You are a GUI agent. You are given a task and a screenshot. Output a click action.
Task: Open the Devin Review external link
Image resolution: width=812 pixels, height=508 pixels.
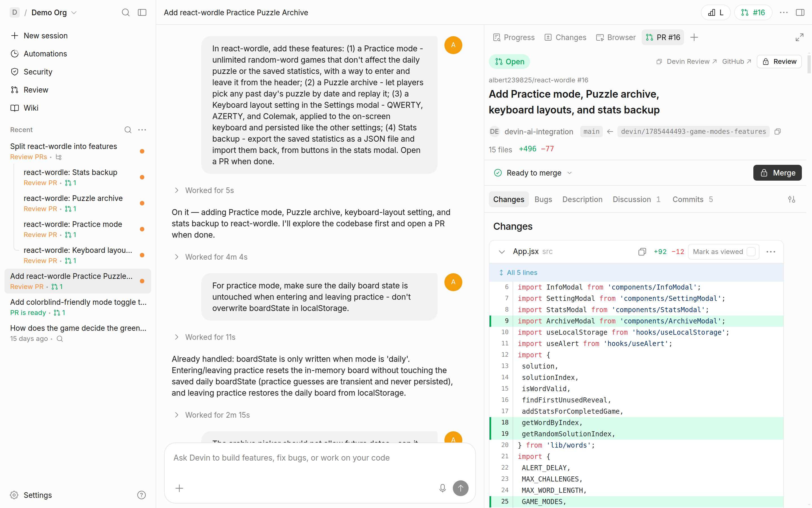[692, 62]
